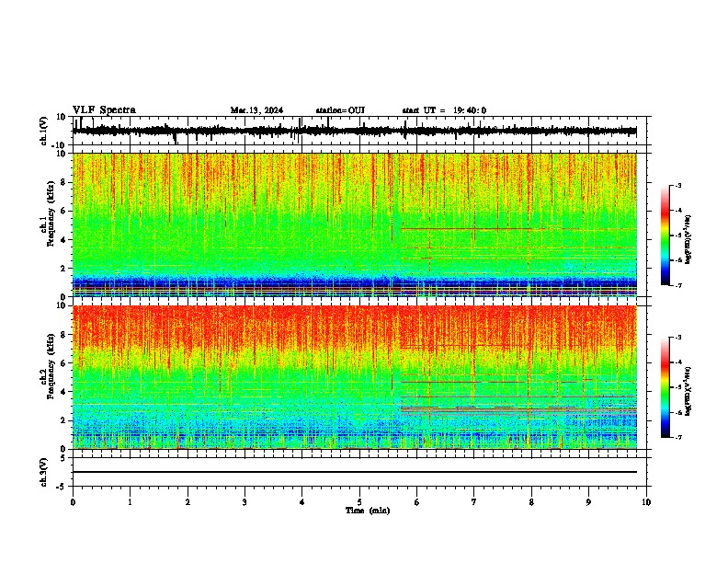Click the date 'Mar.13, 2024'
The height and width of the screenshot is (563, 728).
click(x=256, y=110)
